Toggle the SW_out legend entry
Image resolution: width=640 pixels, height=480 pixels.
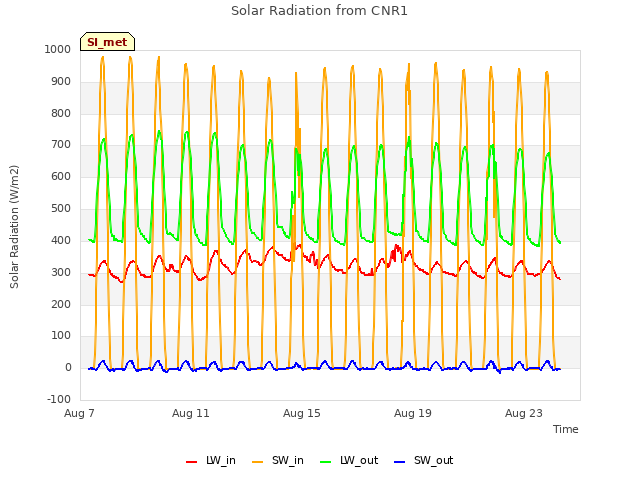(x=423, y=460)
